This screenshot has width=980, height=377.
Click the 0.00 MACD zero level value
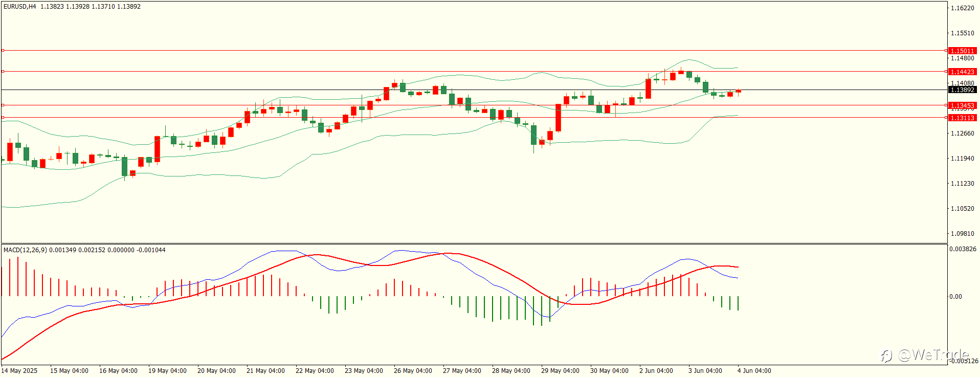(x=955, y=297)
